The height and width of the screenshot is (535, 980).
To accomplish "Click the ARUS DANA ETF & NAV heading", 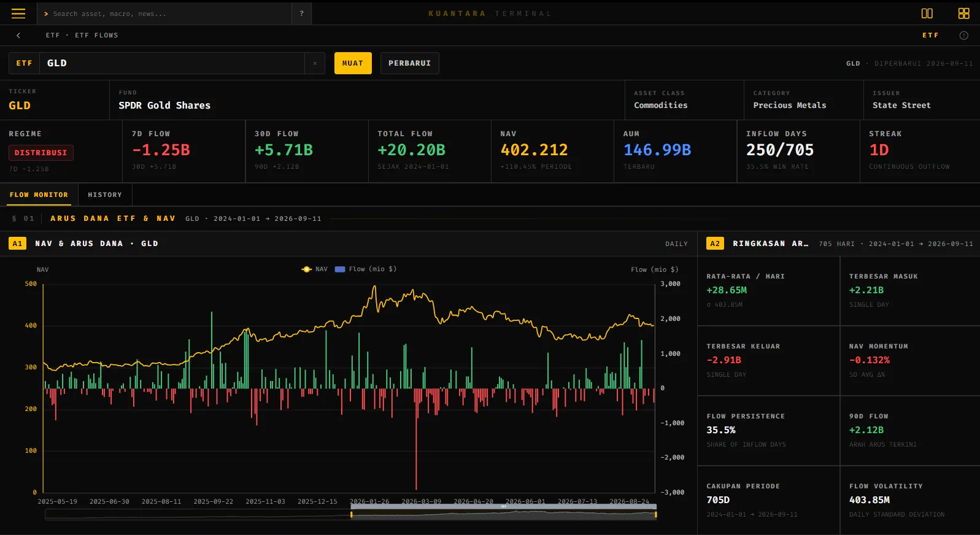I will 113,218.
